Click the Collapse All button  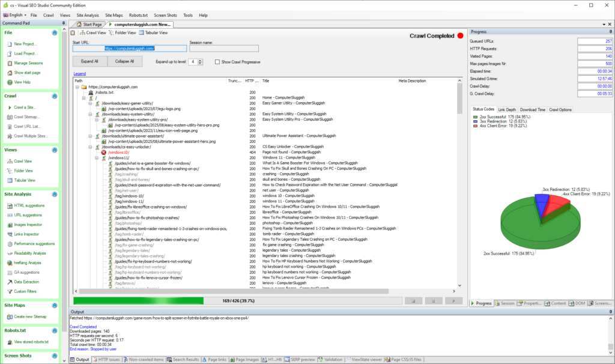pyautogui.click(x=124, y=62)
